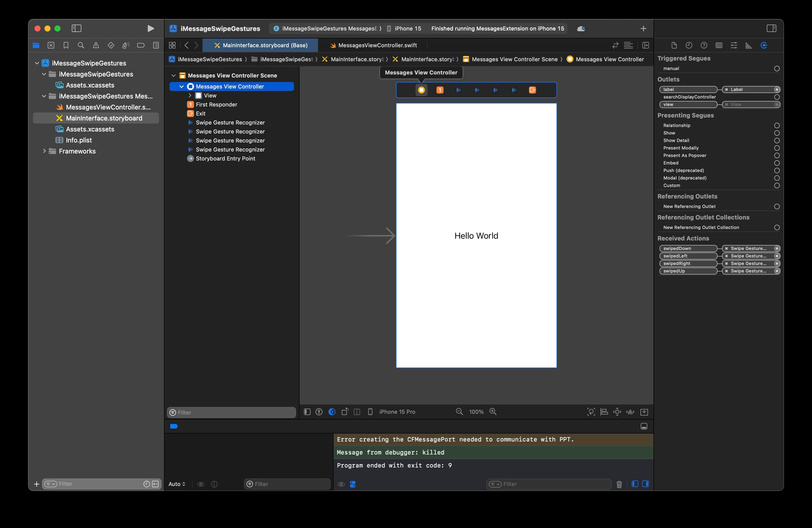Toggle the right inspector panel
The height and width of the screenshot is (528, 812).
click(x=771, y=29)
